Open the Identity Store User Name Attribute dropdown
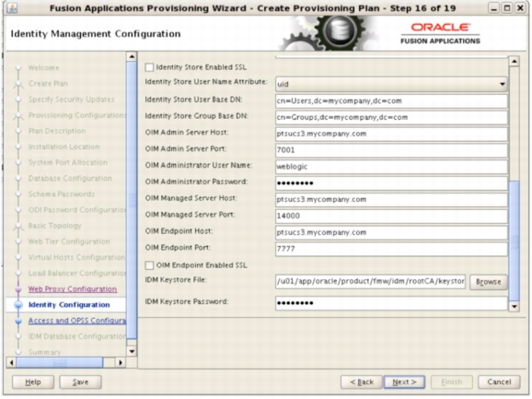 pyautogui.click(x=391, y=84)
